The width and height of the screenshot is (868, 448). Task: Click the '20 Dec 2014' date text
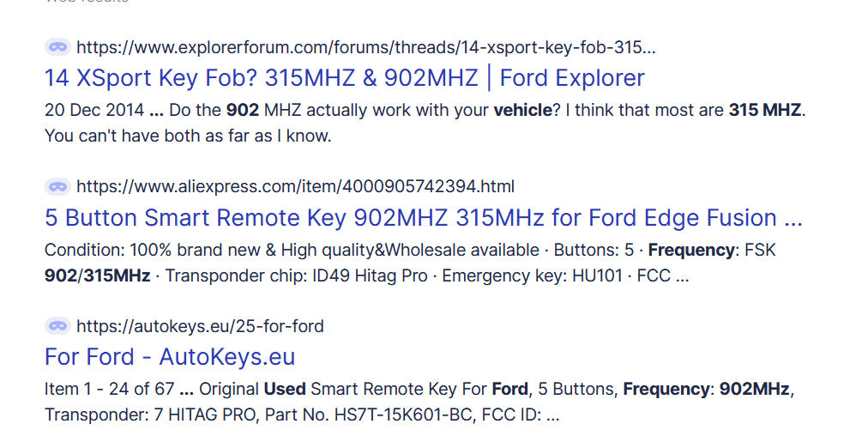93,111
